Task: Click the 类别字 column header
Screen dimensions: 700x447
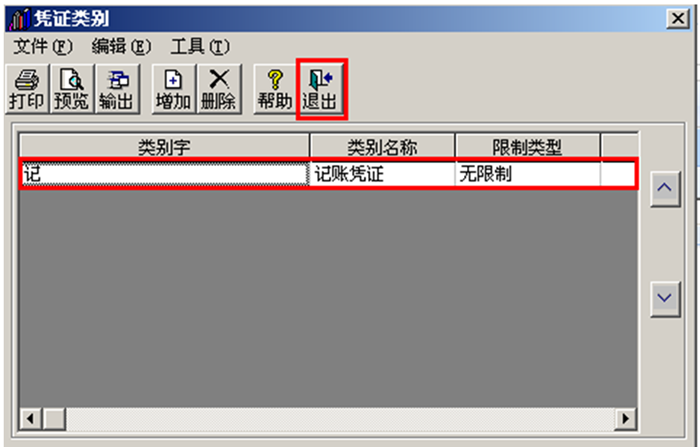Action: point(164,146)
